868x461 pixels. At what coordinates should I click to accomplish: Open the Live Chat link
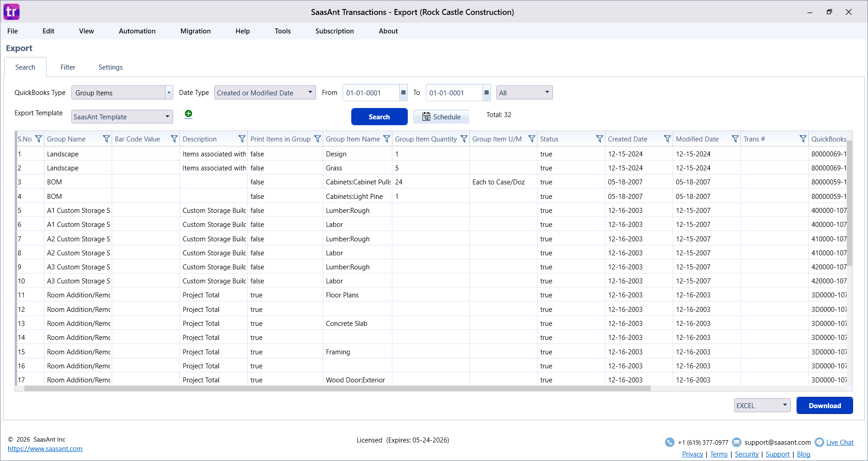click(840, 442)
